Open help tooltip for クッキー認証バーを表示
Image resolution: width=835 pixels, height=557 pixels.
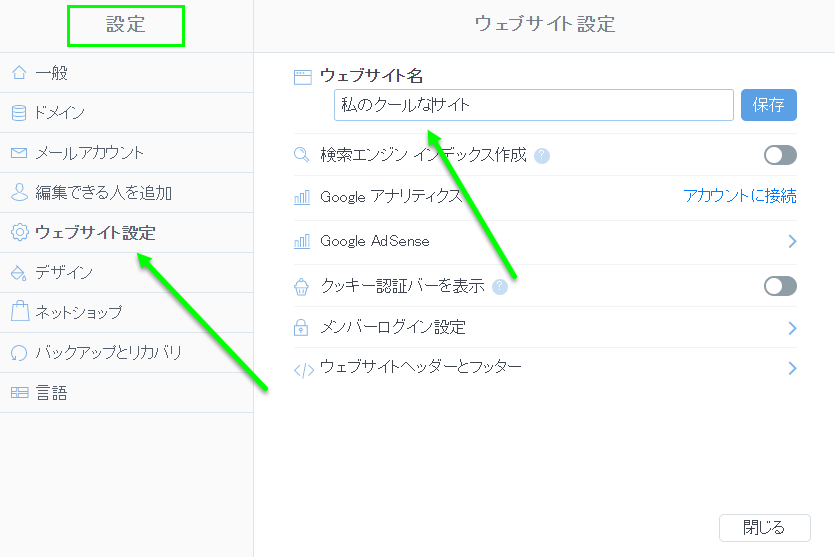click(x=500, y=287)
